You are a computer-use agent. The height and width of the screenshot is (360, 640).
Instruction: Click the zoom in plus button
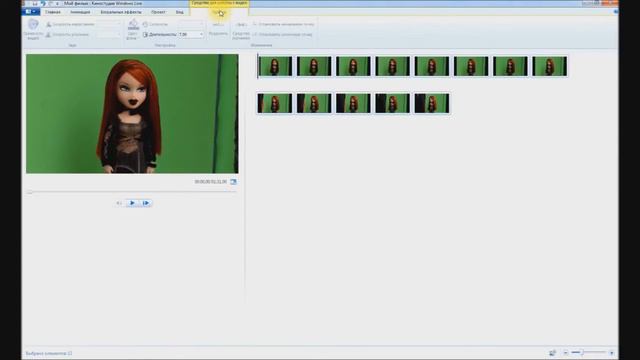[611, 353]
